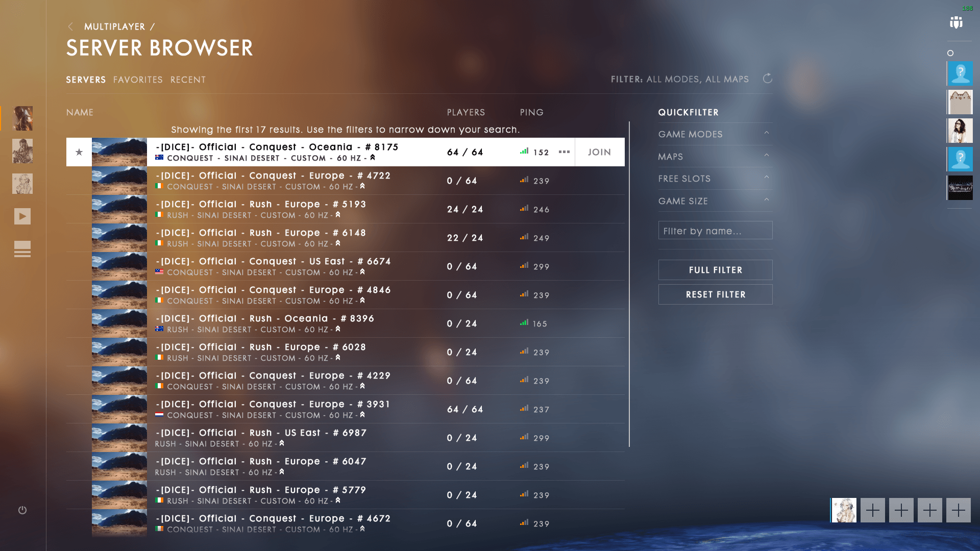
Task: Select the soldier portrait icon in left sidebar
Action: coord(22,118)
